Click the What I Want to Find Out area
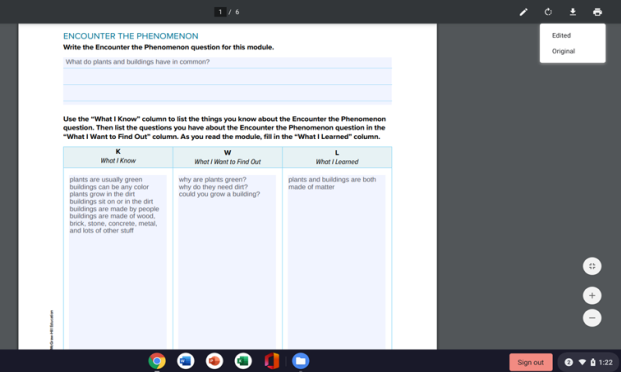Viewport: 623px width, 374px height. click(x=227, y=262)
